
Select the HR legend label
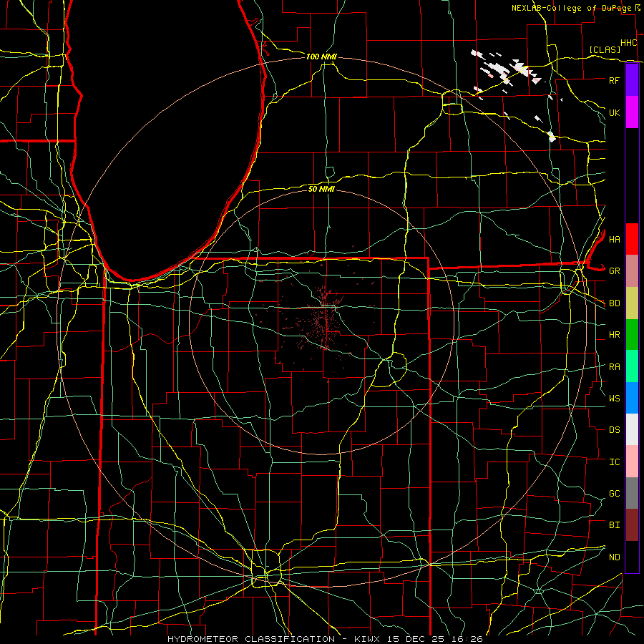(x=614, y=335)
